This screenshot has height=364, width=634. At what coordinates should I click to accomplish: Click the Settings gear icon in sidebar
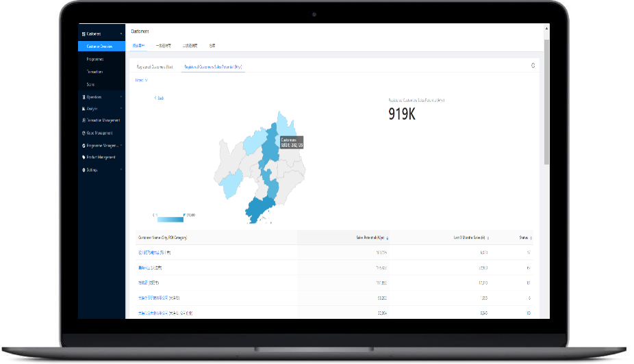pyautogui.click(x=84, y=170)
